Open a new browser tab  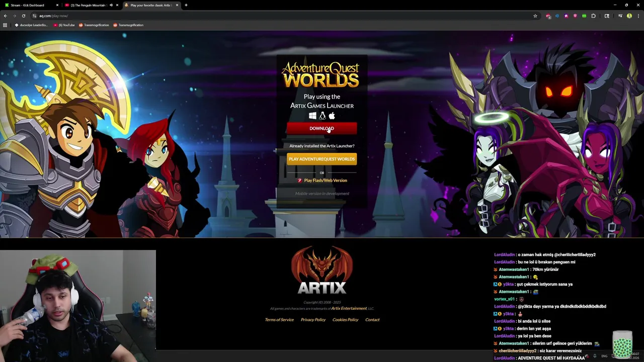click(186, 5)
